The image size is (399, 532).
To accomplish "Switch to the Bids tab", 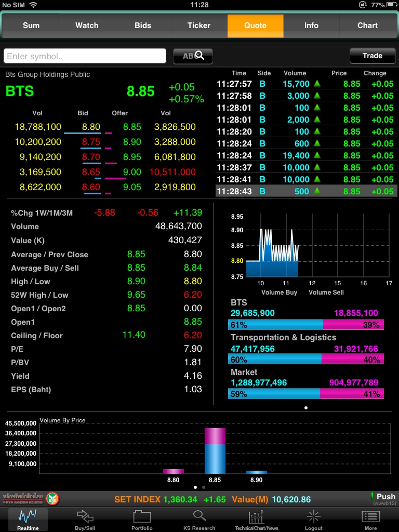I will point(143,25).
